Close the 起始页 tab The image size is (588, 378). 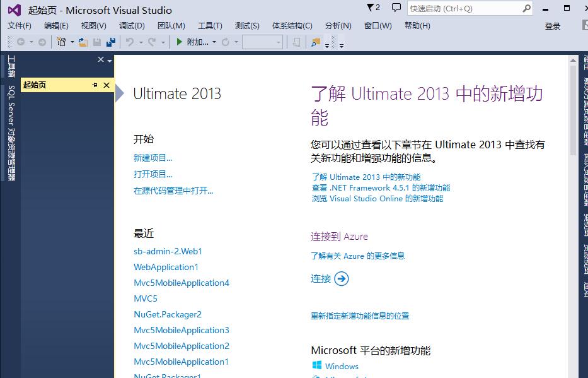click(x=107, y=85)
